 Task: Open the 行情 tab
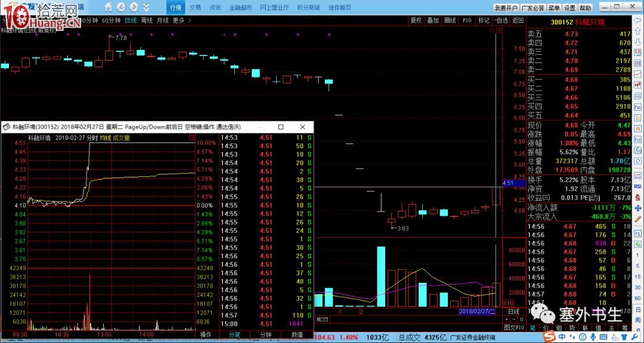pos(175,7)
